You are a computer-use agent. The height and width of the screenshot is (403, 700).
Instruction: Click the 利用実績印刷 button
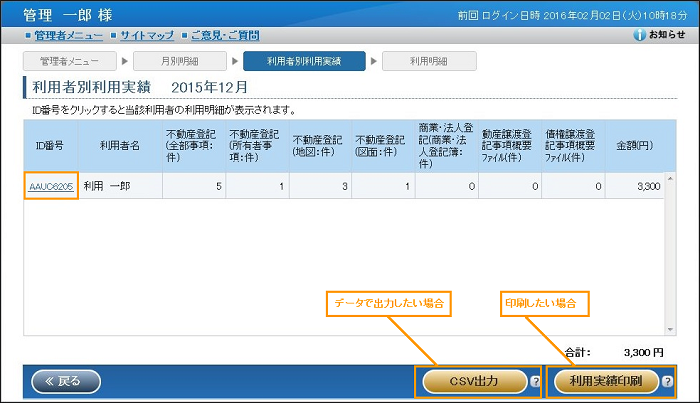[606, 381]
